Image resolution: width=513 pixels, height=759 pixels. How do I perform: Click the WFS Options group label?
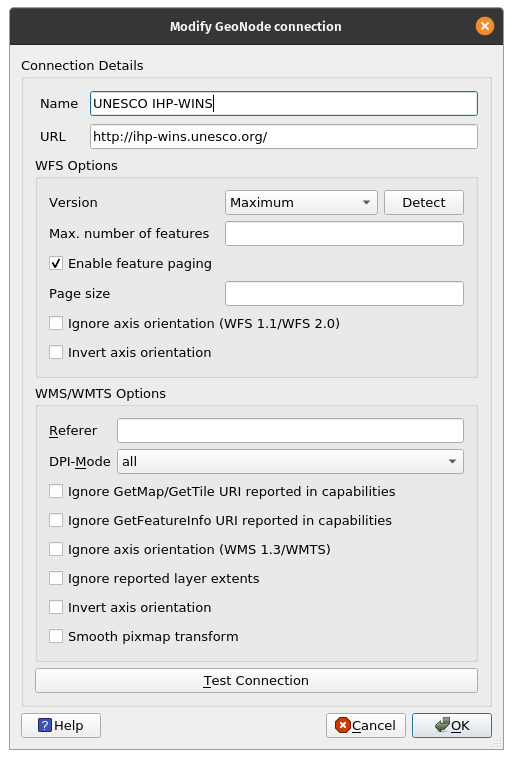tap(76, 166)
